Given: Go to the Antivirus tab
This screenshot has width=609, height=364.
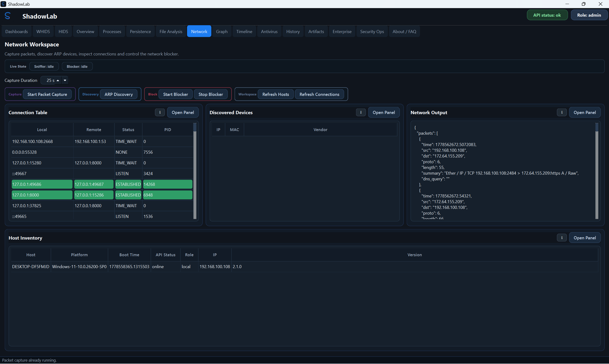Looking at the screenshot, I should [x=269, y=31].
